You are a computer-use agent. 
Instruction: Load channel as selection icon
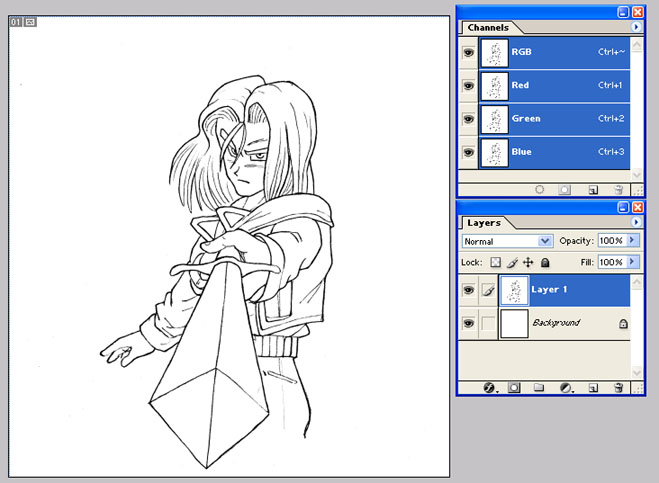540,188
